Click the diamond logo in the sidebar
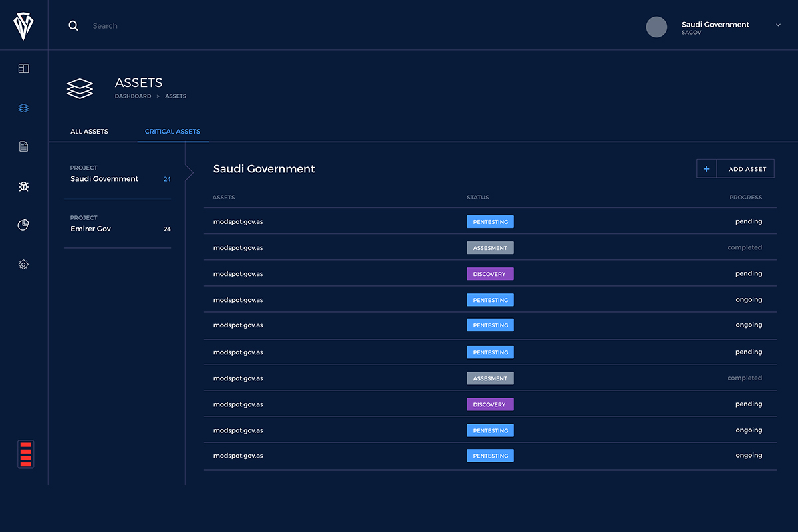This screenshot has height=532, width=798. pos(23,26)
